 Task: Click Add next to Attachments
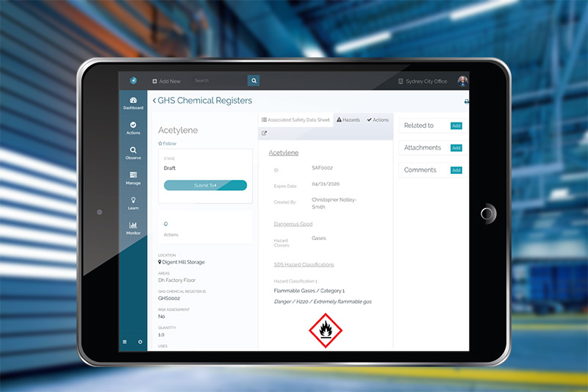tap(456, 148)
